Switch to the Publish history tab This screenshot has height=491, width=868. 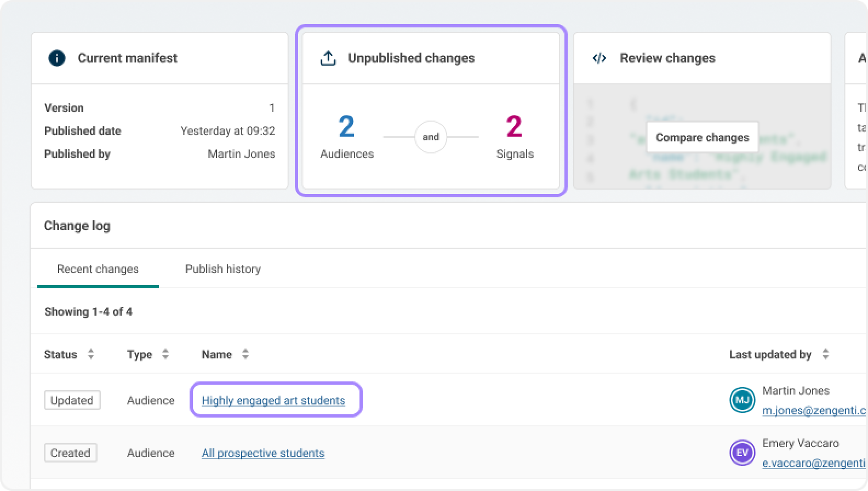pos(222,269)
